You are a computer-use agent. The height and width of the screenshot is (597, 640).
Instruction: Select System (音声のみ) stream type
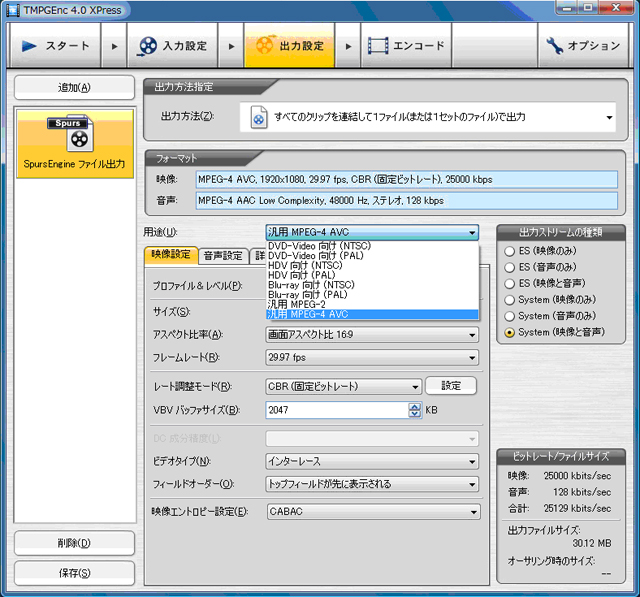(x=509, y=316)
